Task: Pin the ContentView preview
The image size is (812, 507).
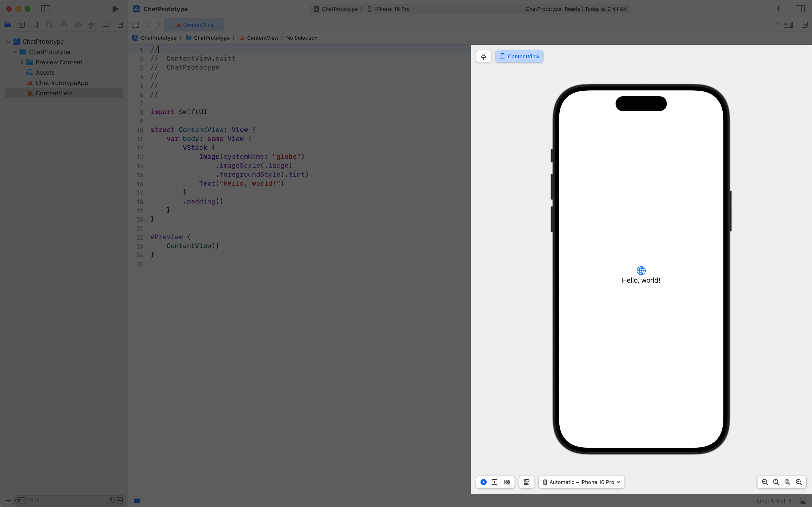Action: coord(483,56)
